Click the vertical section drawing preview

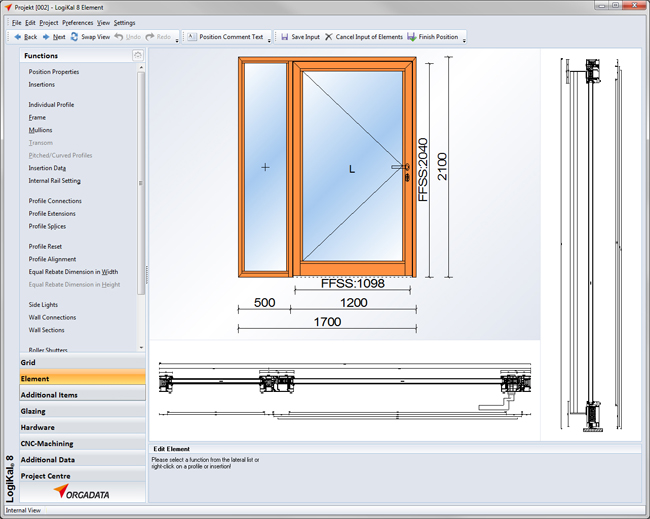point(591,245)
